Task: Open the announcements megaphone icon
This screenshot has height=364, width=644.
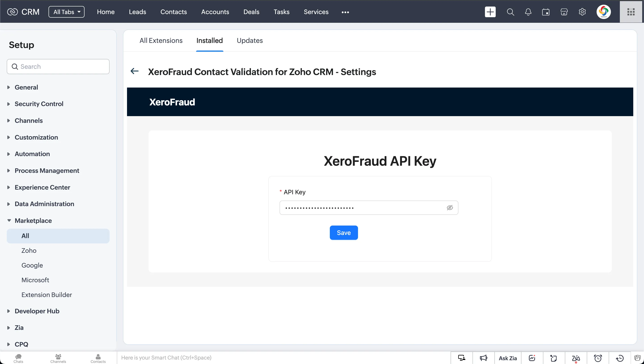Action: pyautogui.click(x=484, y=358)
